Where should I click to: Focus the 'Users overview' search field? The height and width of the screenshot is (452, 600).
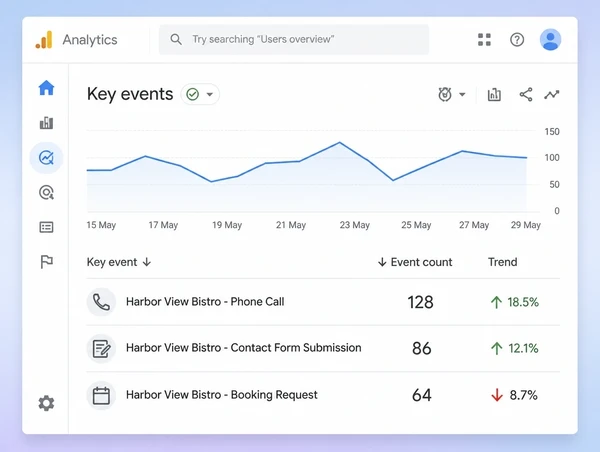(x=294, y=39)
